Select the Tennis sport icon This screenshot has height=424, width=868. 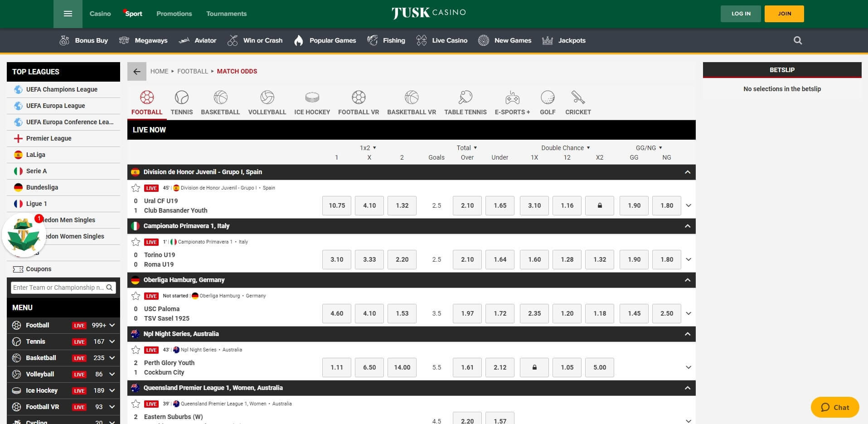pyautogui.click(x=181, y=101)
